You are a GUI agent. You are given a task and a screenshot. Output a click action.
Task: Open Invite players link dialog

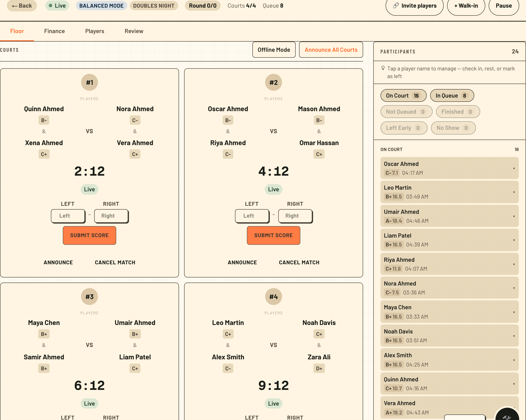(414, 6)
